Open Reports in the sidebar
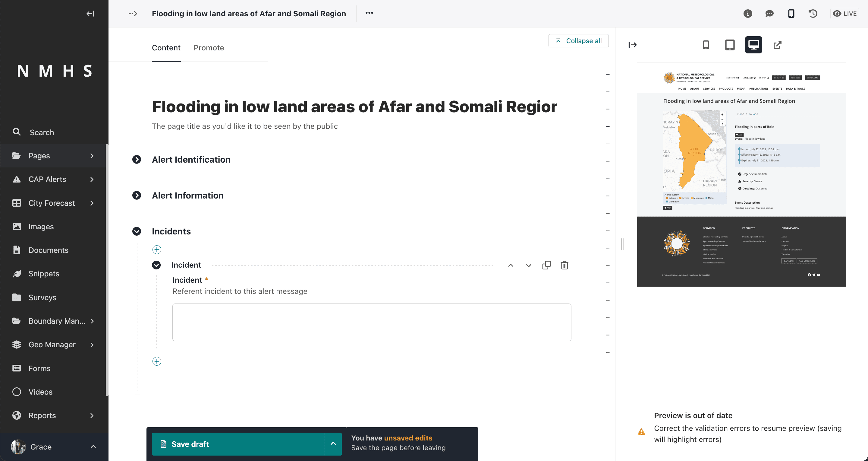The image size is (868, 461). coord(42,415)
